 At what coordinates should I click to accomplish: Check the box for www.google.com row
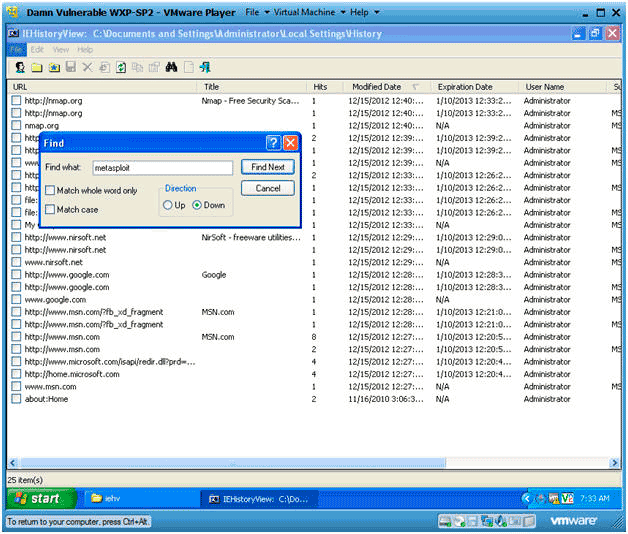pos(16,299)
